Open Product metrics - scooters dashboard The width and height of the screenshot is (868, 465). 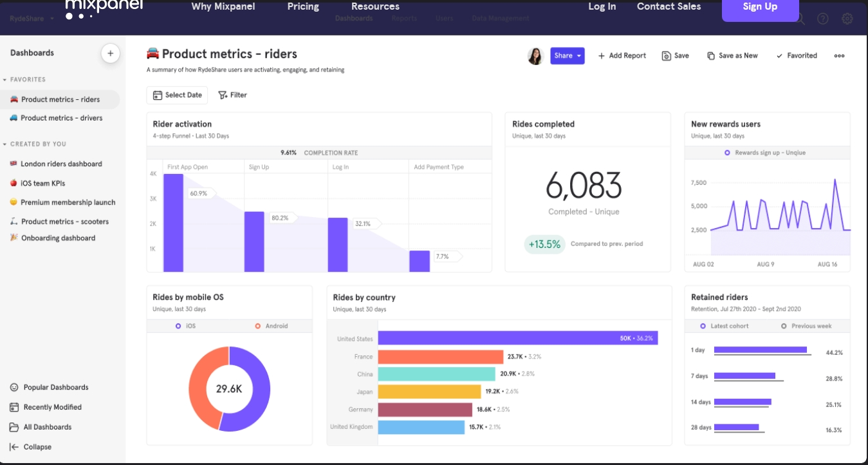[x=60, y=222]
